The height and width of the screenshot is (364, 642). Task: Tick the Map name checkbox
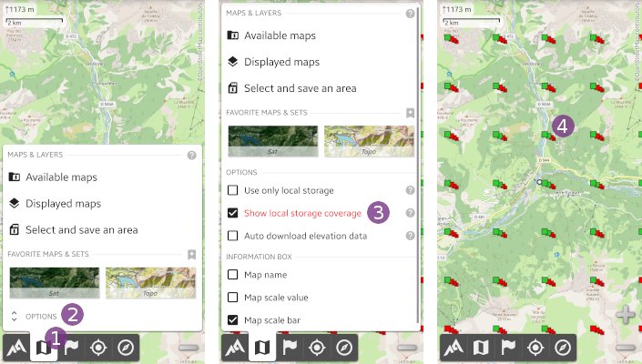(x=233, y=274)
